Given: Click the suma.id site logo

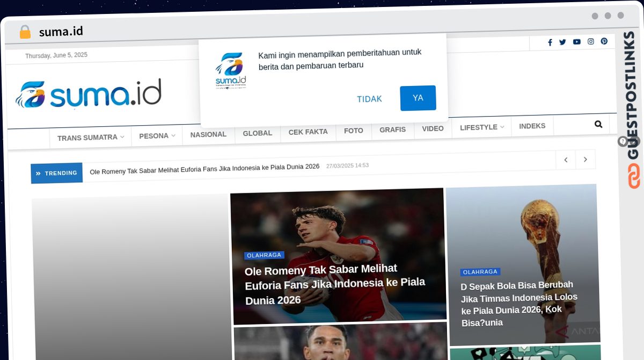Looking at the screenshot, I should point(89,94).
